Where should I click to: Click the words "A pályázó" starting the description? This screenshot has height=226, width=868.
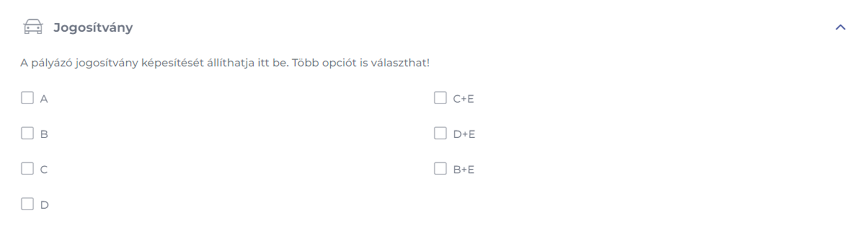(x=46, y=63)
